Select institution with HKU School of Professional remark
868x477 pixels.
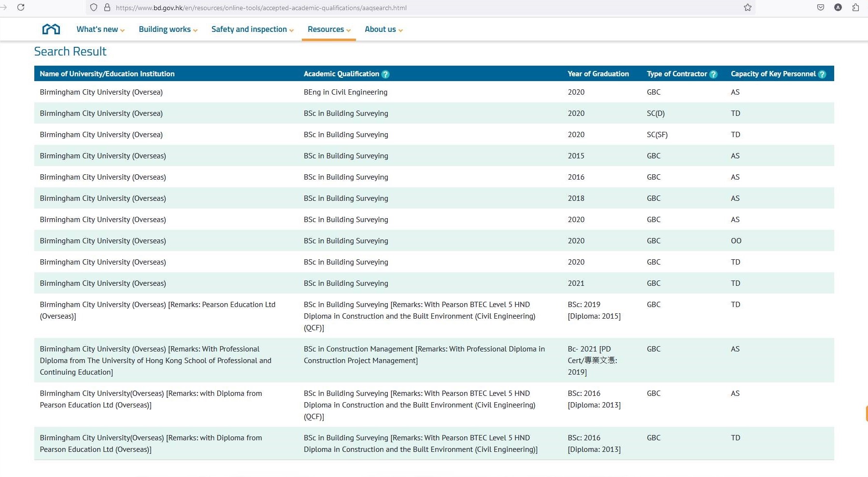[x=156, y=361]
